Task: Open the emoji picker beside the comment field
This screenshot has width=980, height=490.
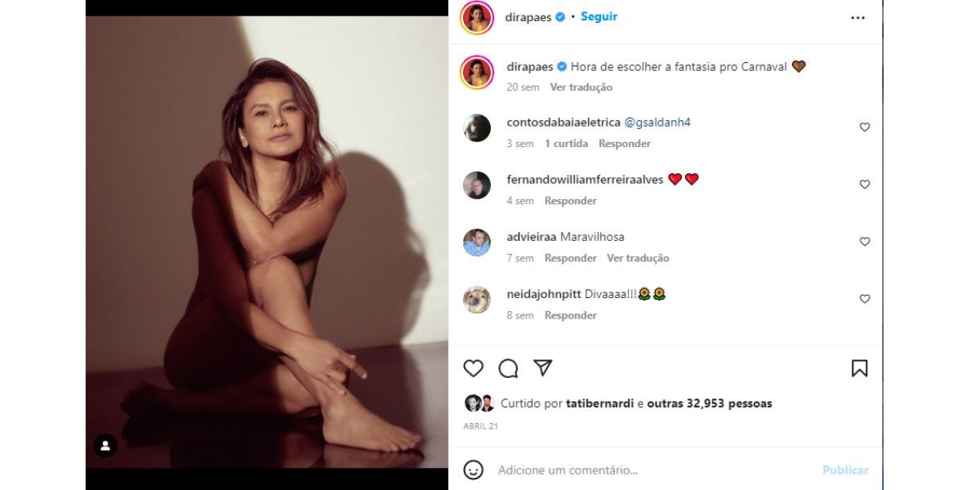Action: tap(472, 470)
